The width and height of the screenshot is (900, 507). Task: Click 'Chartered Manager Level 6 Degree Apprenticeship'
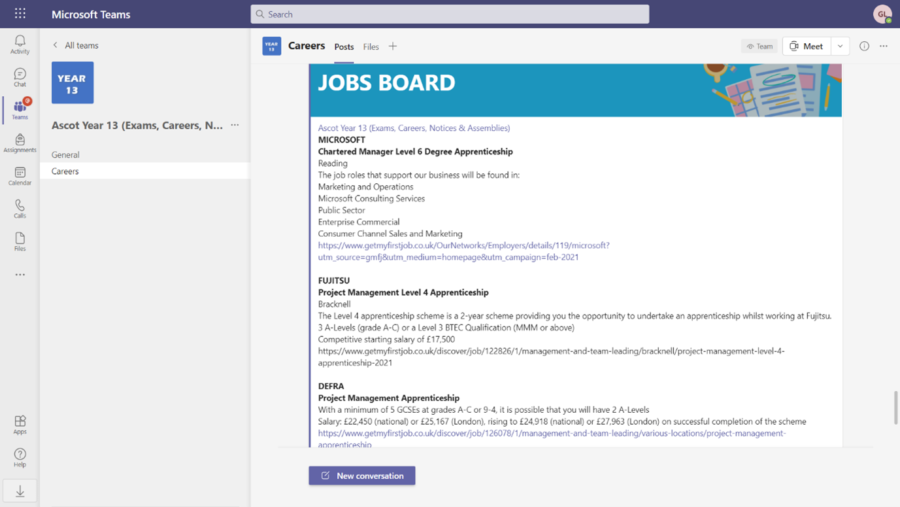(x=416, y=152)
